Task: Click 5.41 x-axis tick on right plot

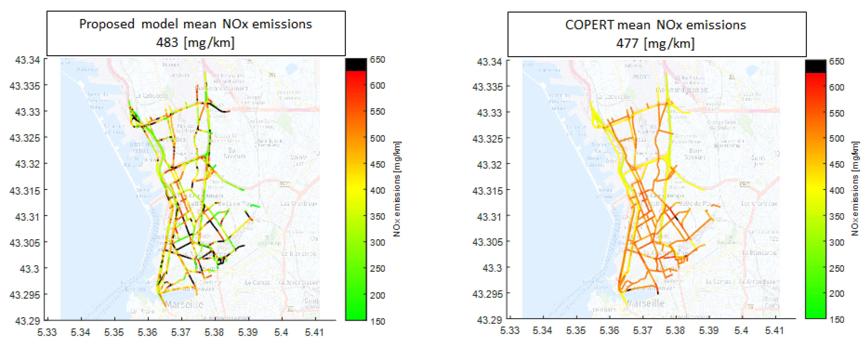Action: (x=774, y=331)
